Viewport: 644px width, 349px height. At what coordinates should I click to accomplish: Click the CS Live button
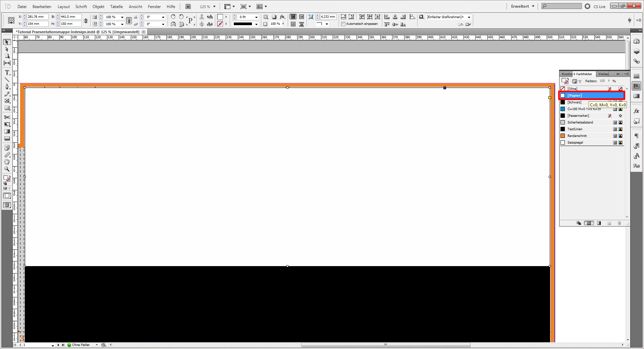[x=598, y=6]
